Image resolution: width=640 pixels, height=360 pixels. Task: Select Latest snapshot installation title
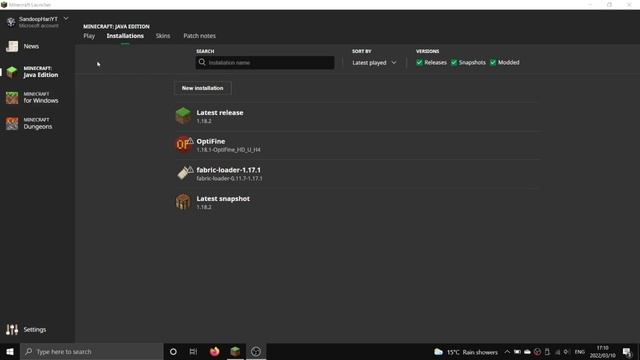pos(223,199)
